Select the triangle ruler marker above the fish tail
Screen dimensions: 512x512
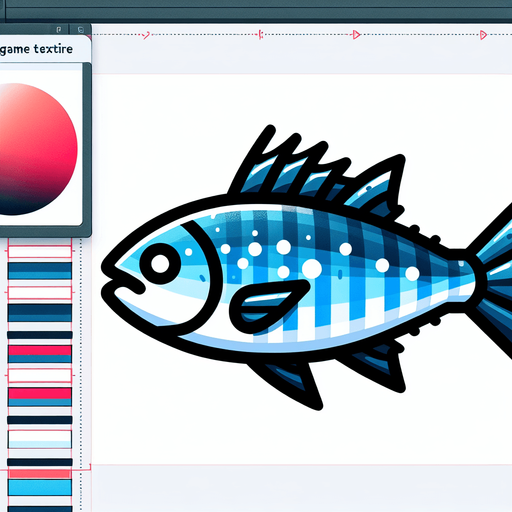pyautogui.click(x=483, y=35)
